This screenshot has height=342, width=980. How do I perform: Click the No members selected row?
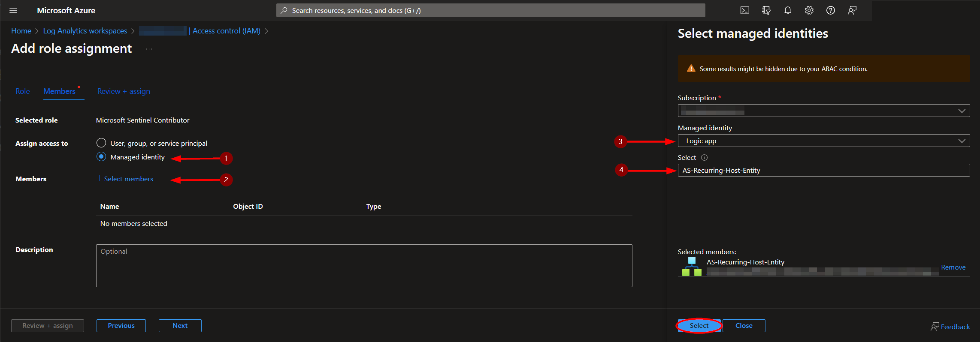tap(364, 224)
